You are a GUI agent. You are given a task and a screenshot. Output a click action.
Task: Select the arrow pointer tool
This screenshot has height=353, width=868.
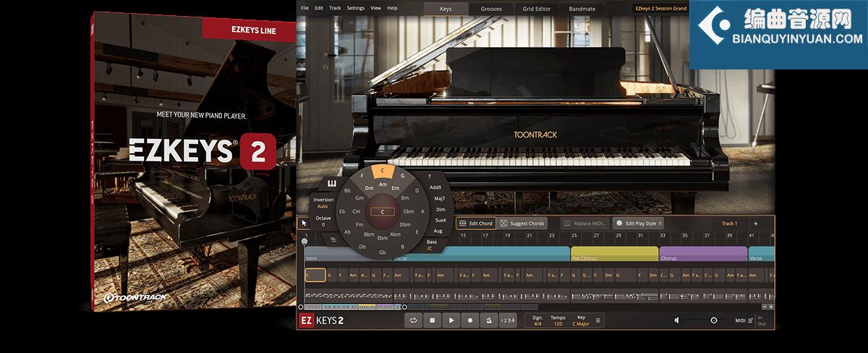point(304,224)
